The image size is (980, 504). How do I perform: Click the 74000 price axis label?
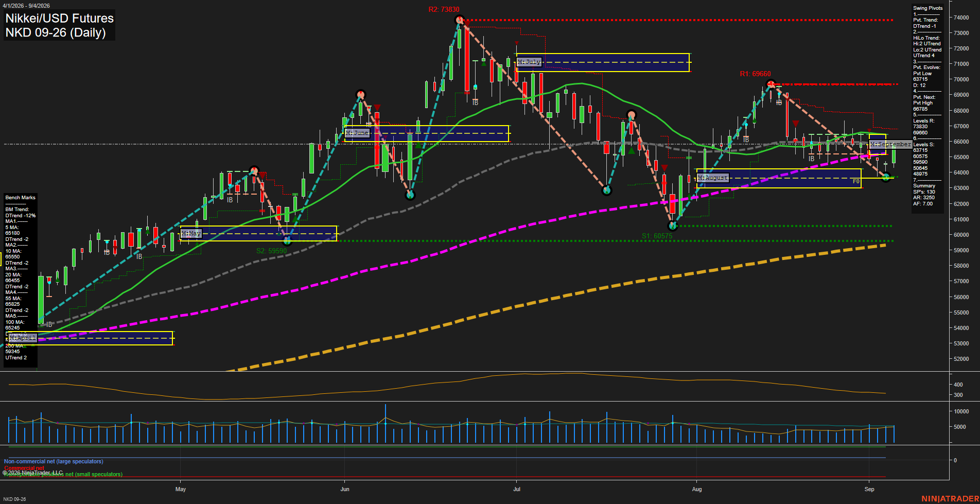(961, 18)
